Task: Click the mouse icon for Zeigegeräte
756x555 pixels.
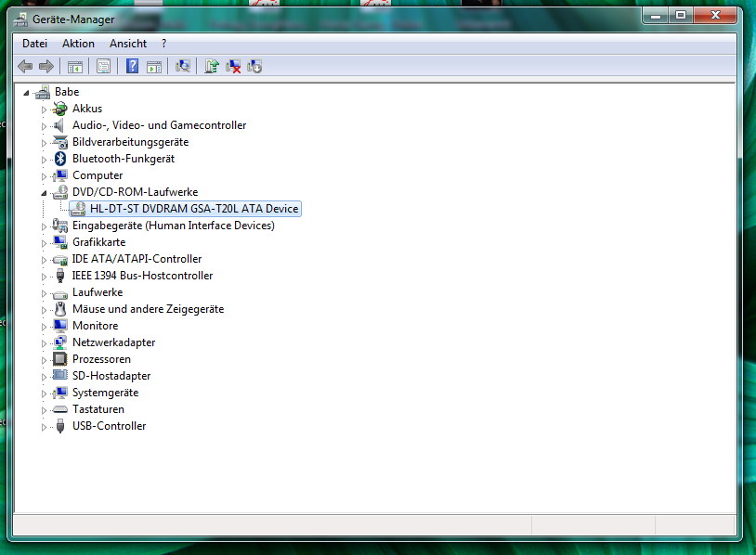Action: point(60,309)
